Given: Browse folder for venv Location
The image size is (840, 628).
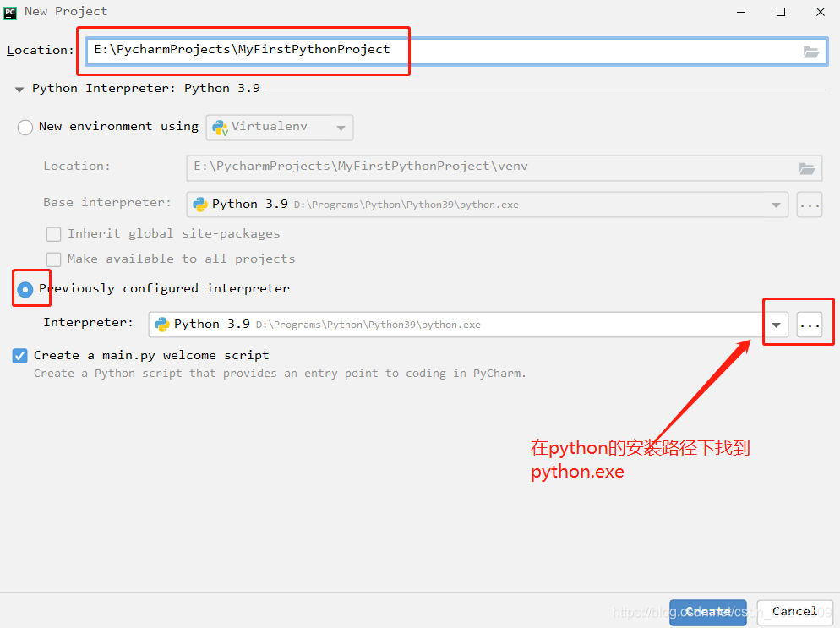Looking at the screenshot, I should 807,168.
